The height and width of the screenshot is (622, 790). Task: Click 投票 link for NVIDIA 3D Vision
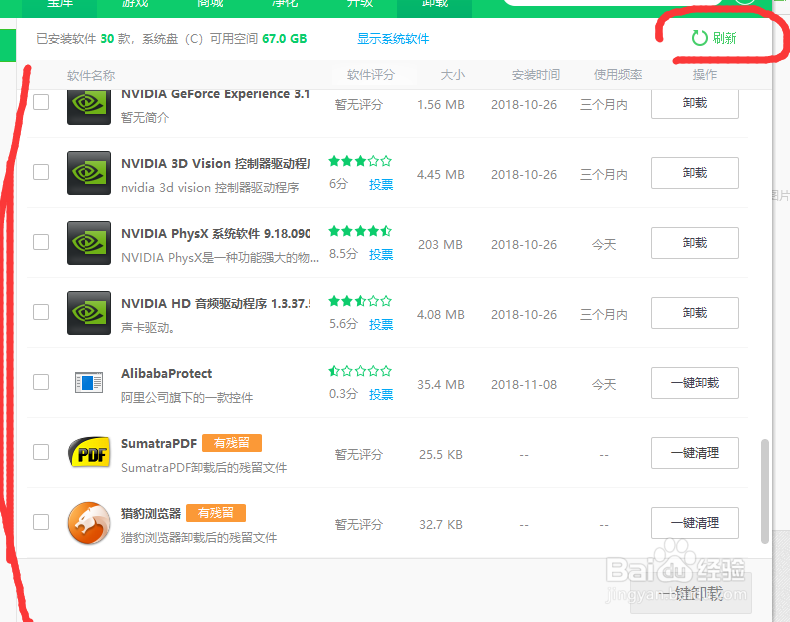[x=381, y=184]
